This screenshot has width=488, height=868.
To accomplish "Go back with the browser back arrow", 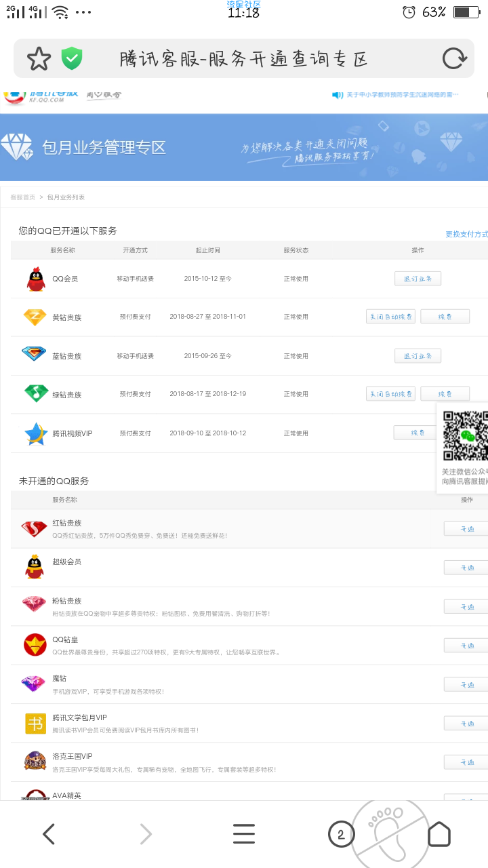I will coord(49,833).
